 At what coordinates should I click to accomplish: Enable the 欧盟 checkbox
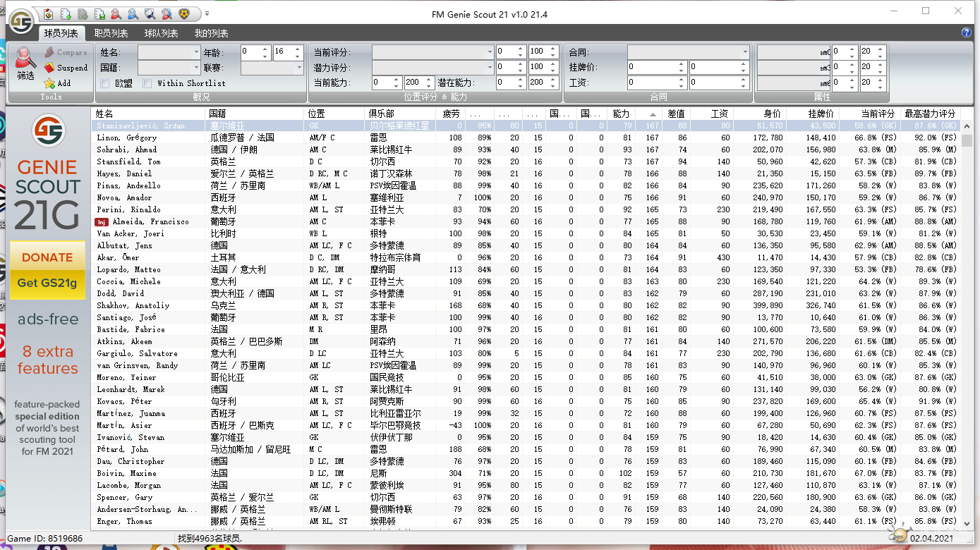click(105, 83)
